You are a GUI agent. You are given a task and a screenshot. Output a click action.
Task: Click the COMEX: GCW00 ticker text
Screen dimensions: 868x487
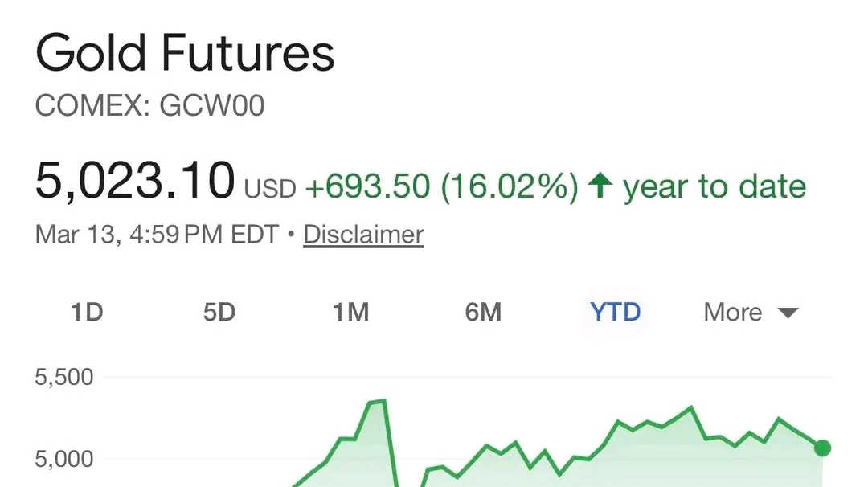150,105
